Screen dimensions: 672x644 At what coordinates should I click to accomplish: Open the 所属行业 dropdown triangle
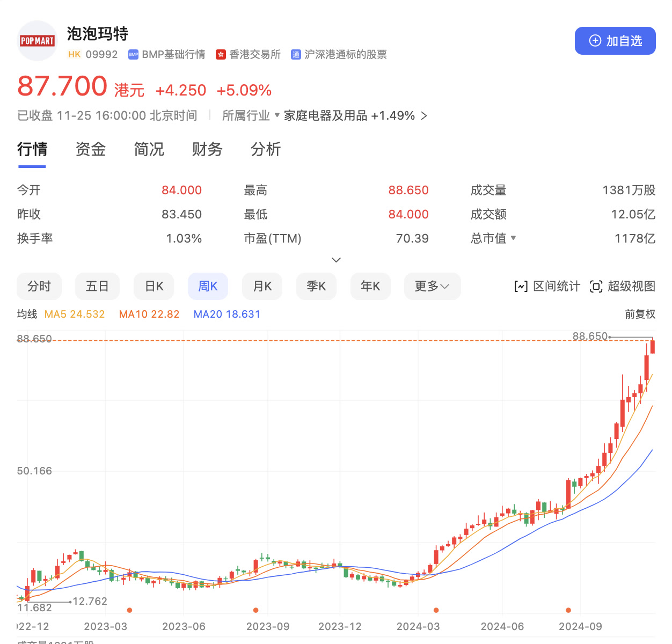pos(277,115)
